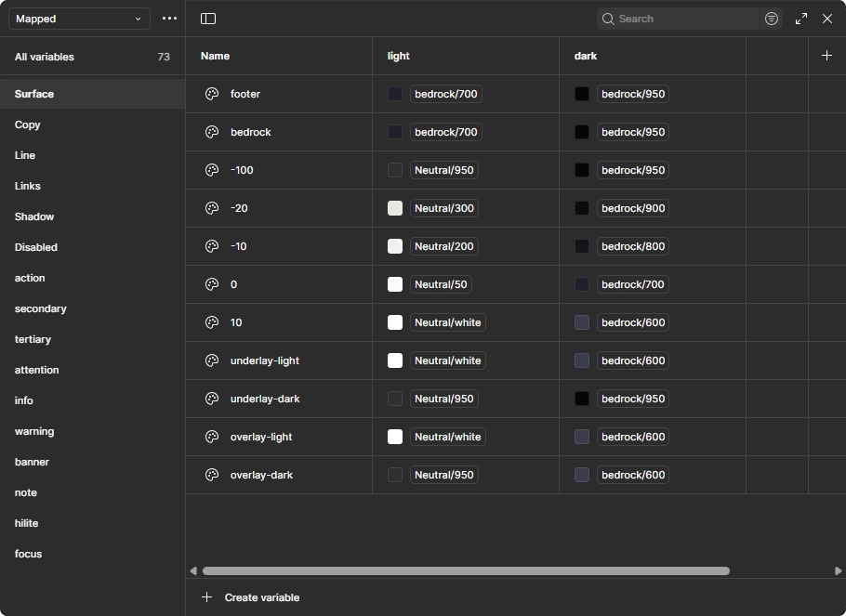Screen dimensions: 846x616
Task: Click the horizontal scrollbar below the table
Action: click(465, 570)
